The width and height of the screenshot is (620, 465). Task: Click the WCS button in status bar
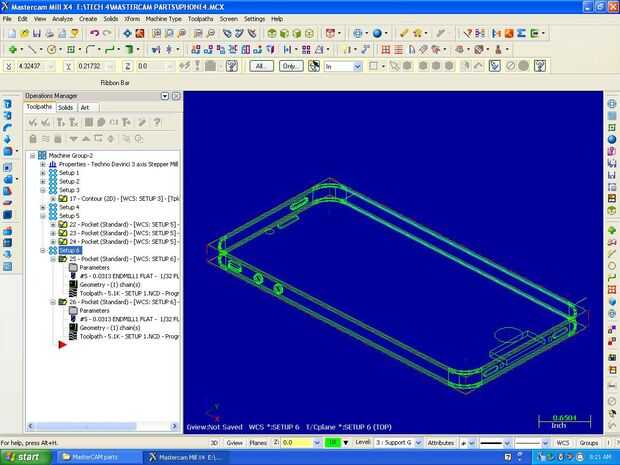click(x=563, y=443)
